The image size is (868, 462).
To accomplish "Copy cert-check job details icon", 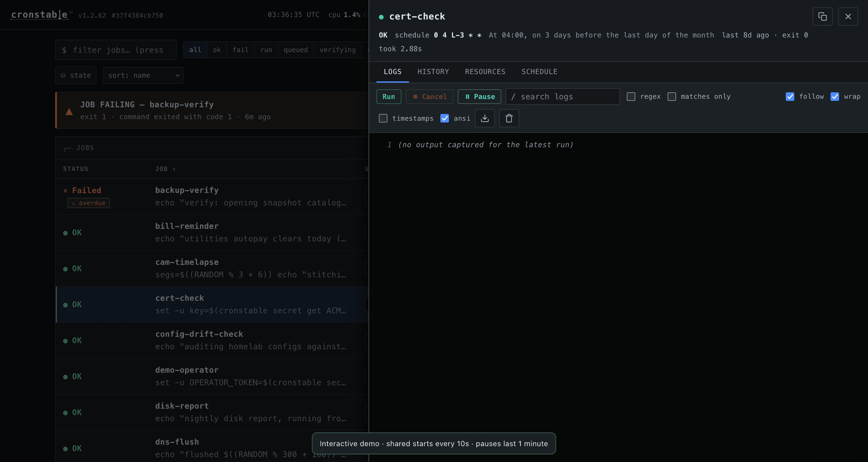I will 822,16.
